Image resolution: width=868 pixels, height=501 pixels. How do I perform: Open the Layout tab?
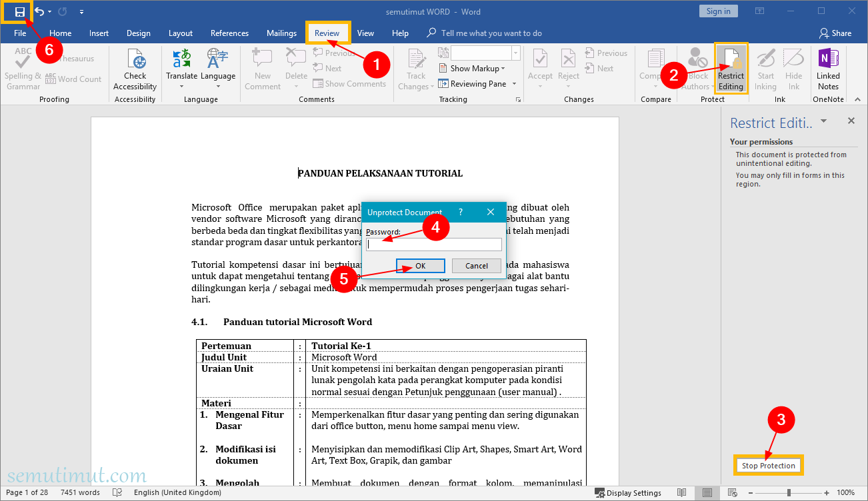click(181, 33)
